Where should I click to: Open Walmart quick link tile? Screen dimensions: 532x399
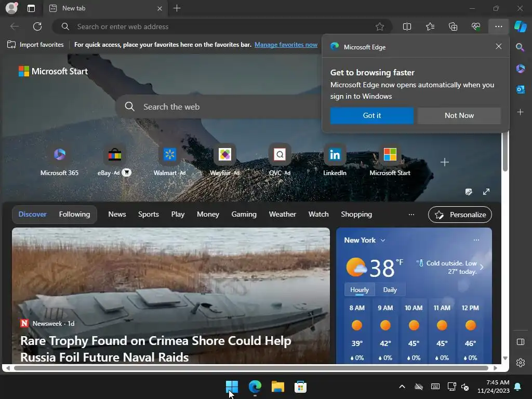169,161
